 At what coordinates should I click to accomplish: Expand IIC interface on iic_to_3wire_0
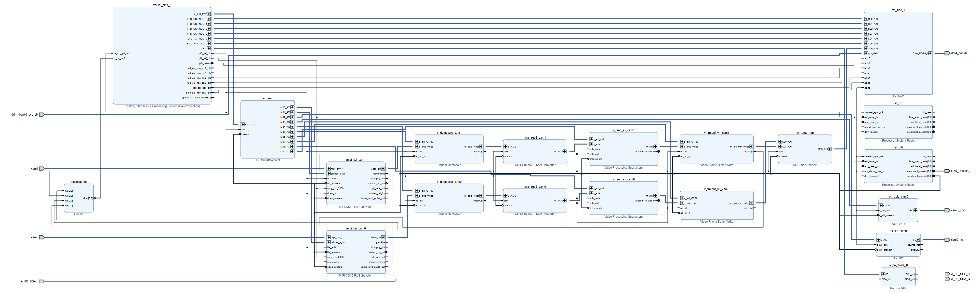(883, 274)
